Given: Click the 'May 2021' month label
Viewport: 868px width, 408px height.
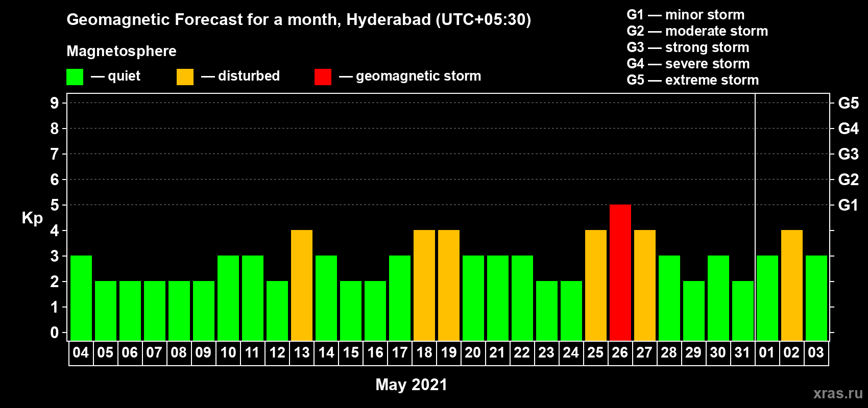Looking at the screenshot, I should click(412, 385).
